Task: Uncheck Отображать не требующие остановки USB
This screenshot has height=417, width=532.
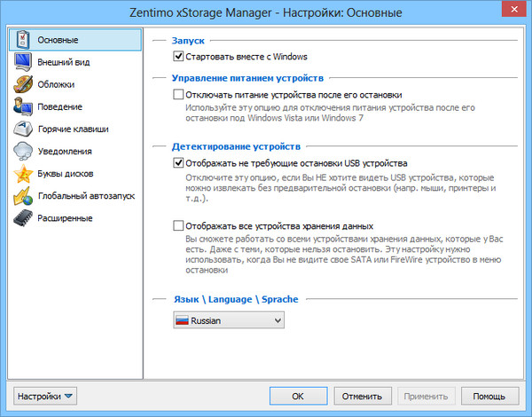Action: coord(179,163)
